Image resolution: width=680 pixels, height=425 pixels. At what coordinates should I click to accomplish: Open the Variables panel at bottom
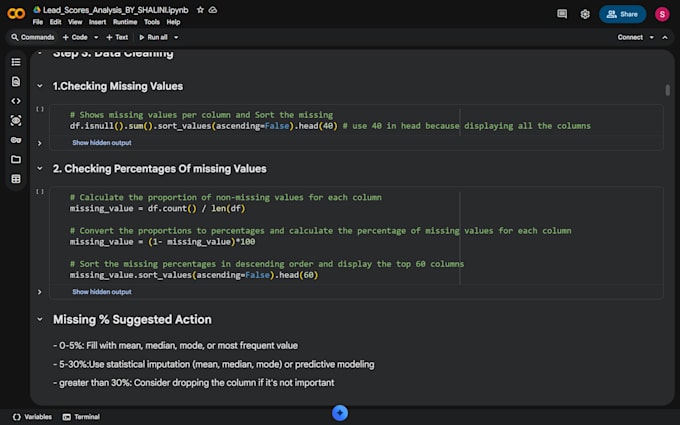[x=33, y=417]
